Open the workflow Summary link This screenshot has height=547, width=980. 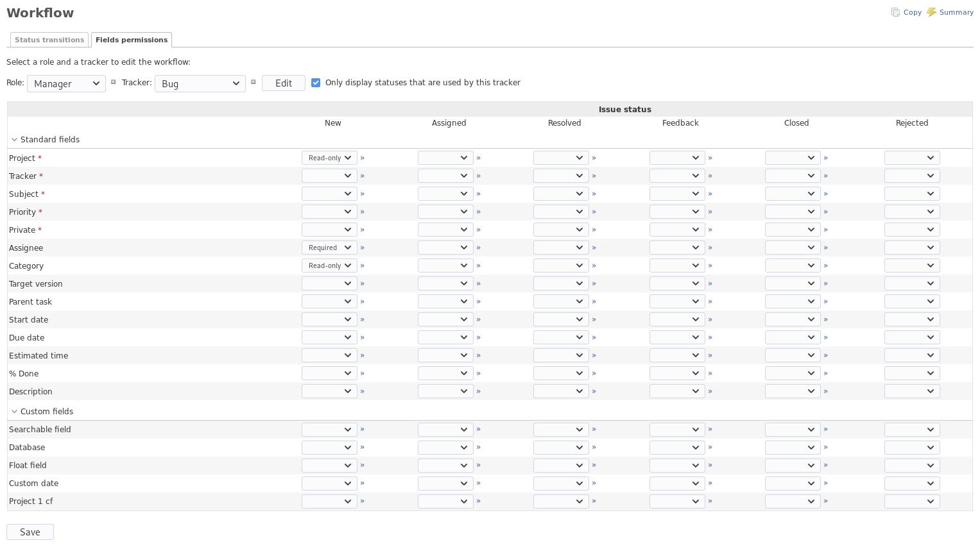tap(950, 12)
